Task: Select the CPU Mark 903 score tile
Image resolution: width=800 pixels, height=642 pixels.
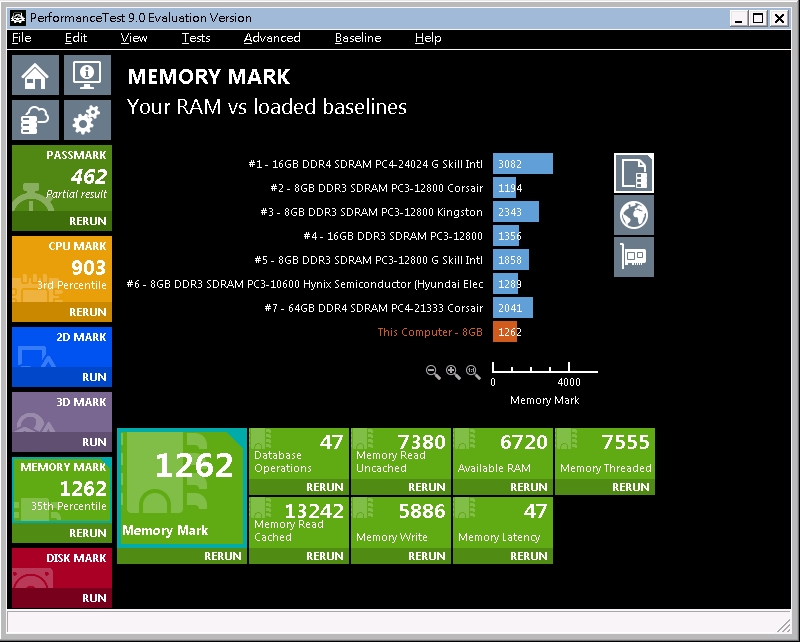Action: click(62, 269)
